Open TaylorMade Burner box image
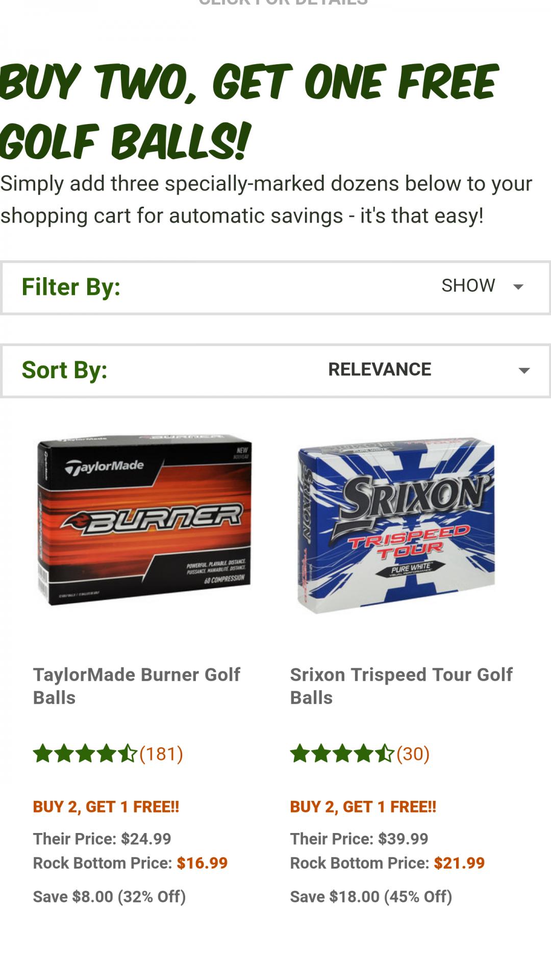 pyautogui.click(x=144, y=521)
